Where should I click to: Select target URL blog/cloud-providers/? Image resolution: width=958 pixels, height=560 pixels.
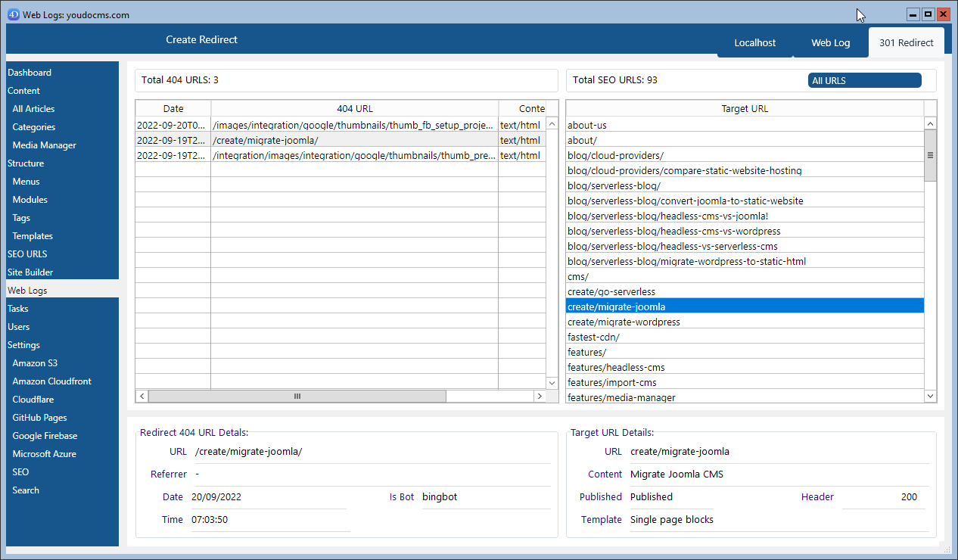(615, 155)
